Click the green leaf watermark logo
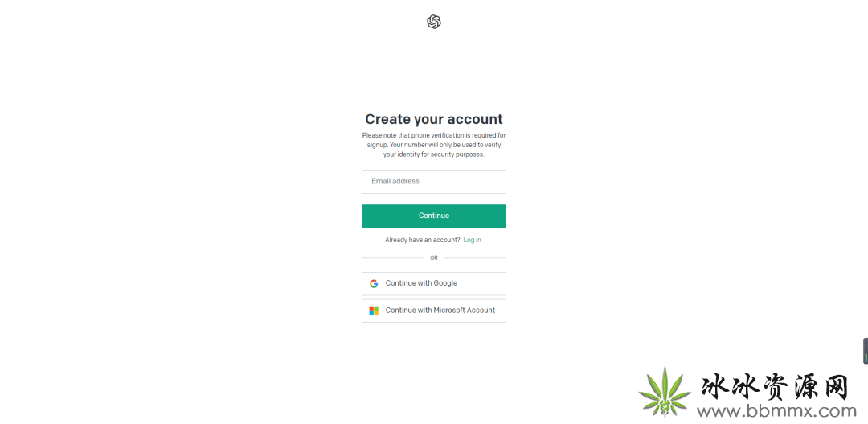Screen dimensions: 868x424 pos(665,391)
